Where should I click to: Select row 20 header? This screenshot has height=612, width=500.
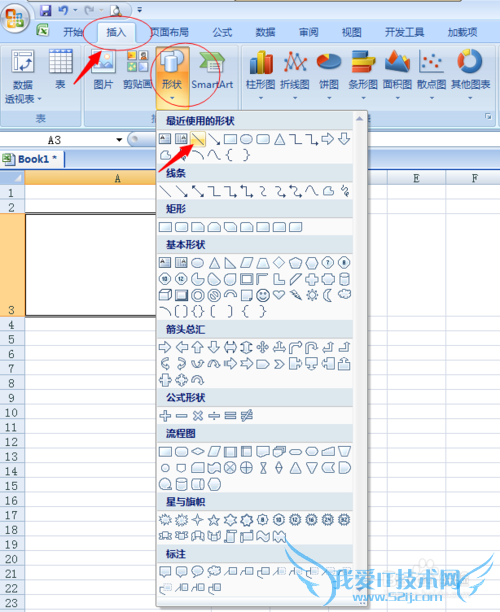(12, 559)
